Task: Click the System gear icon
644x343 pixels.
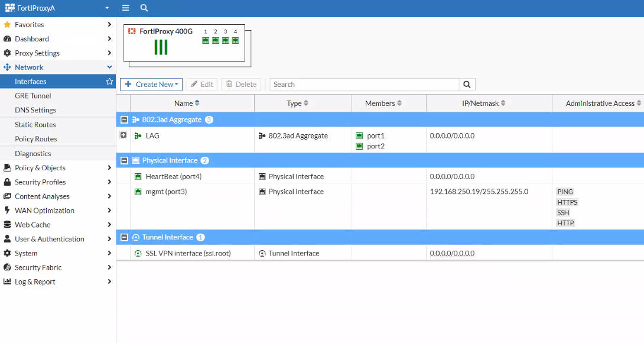Action: [7, 253]
